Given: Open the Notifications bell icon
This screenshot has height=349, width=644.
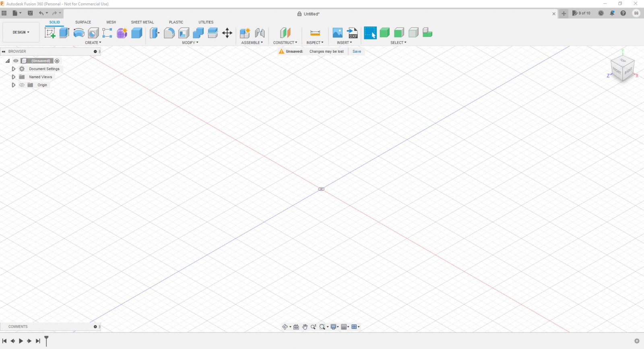Looking at the screenshot, I should coord(612,13).
